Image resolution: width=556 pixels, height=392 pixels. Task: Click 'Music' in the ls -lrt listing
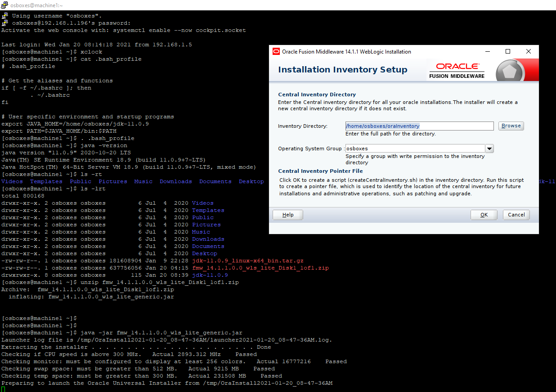click(x=201, y=232)
